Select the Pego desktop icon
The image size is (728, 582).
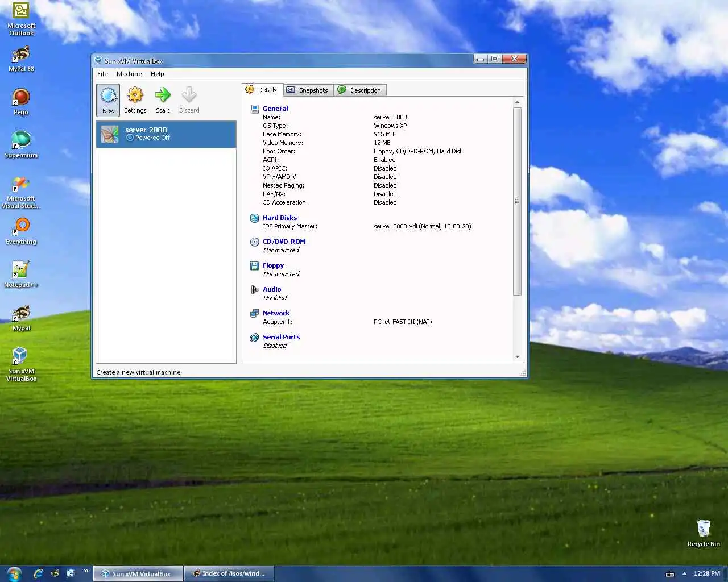21,102
